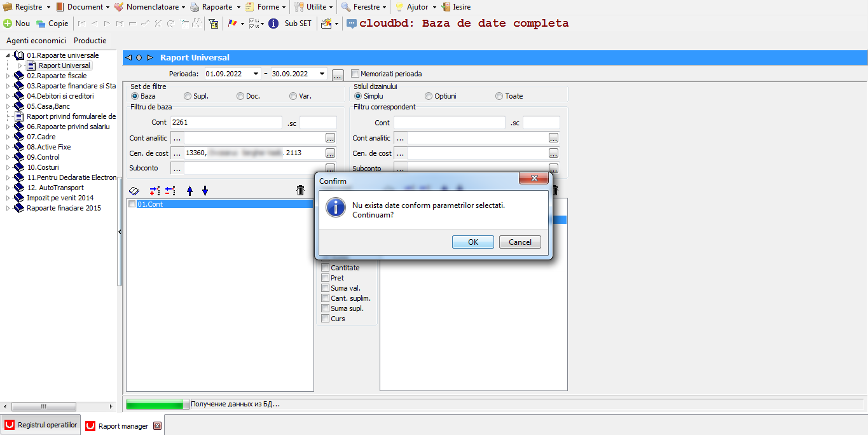The height and width of the screenshot is (435, 868).
Task: Click the calculator list toolbar icon
Action: pos(214,24)
